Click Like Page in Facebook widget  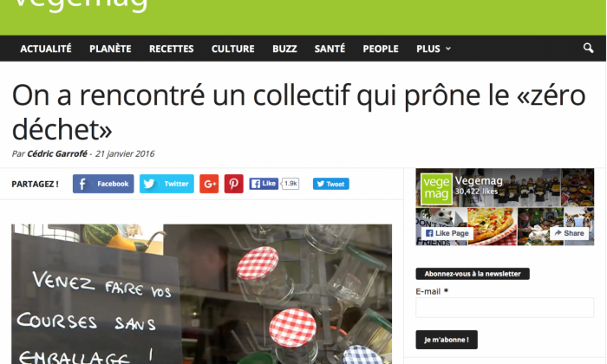[x=447, y=233]
